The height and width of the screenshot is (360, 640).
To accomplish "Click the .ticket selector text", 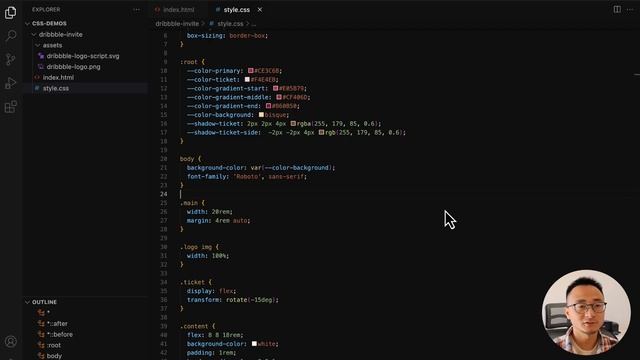I will (192, 282).
